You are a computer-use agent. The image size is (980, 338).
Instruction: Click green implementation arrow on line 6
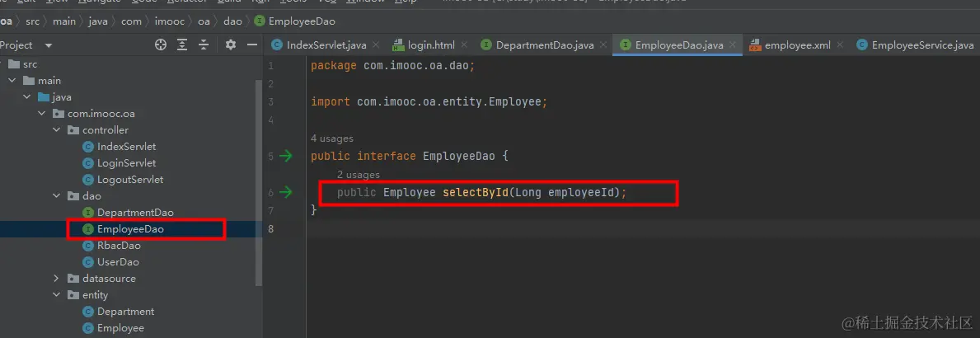(286, 192)
